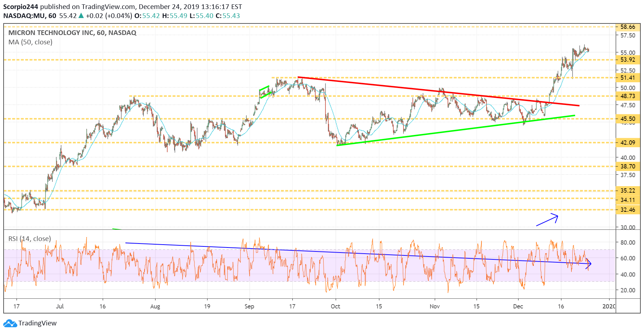Click the 20.00 RSI scale value
Screen dimensions: 644x333
628,290
